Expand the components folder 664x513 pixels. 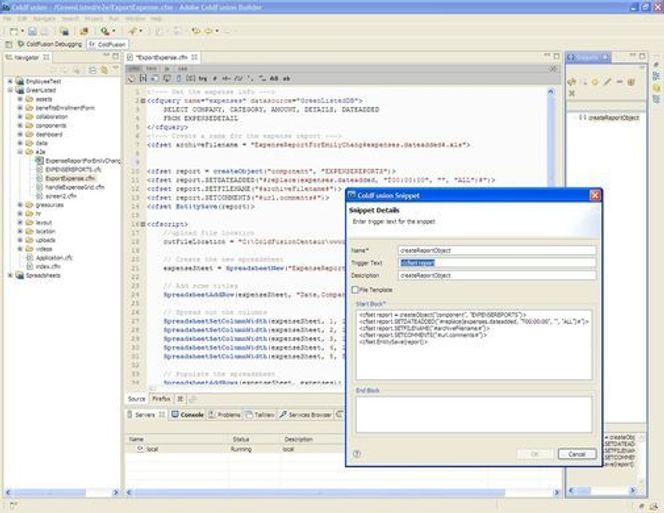tap(20, 125)
